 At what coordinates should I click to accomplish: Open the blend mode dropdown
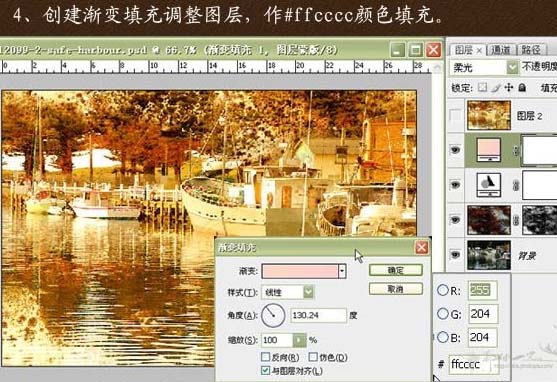[512, 67]
